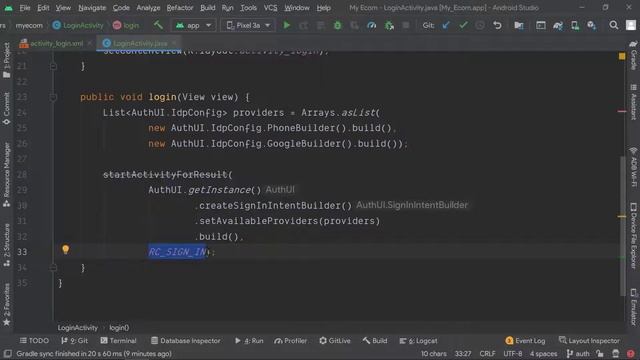Viewport: 640px width, 360px height.
Task: Toggle the Resource Manager tool window
Action: point(7,174)
